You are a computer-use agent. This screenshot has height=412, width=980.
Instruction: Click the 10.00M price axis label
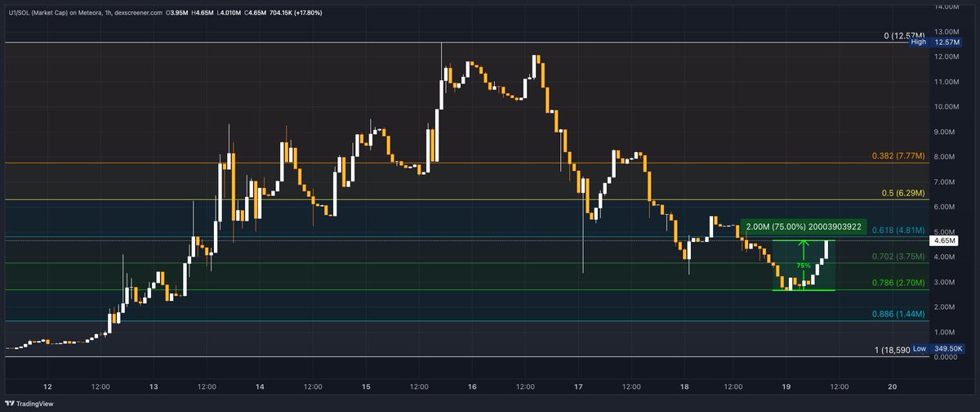pos(946,107)
